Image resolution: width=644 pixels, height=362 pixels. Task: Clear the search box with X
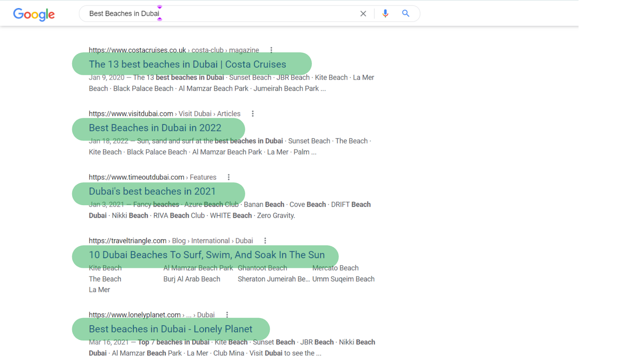click(363, 14)
